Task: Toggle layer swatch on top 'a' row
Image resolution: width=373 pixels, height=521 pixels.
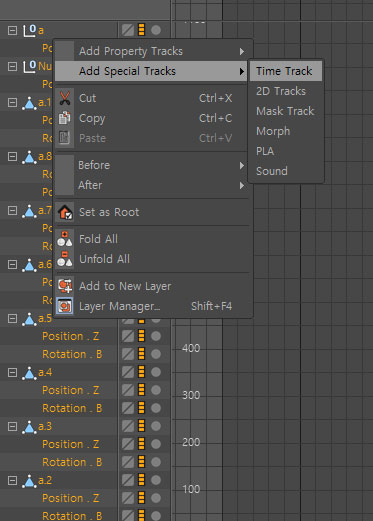Action: (128, 30)
